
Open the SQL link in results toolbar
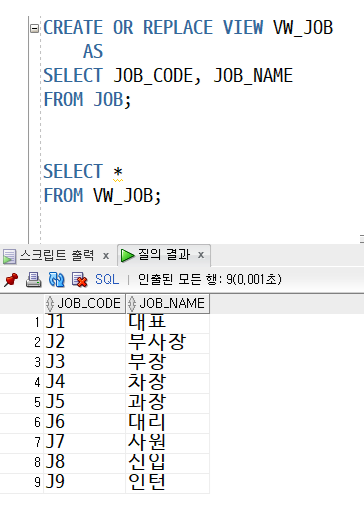[x=107, y=279]
